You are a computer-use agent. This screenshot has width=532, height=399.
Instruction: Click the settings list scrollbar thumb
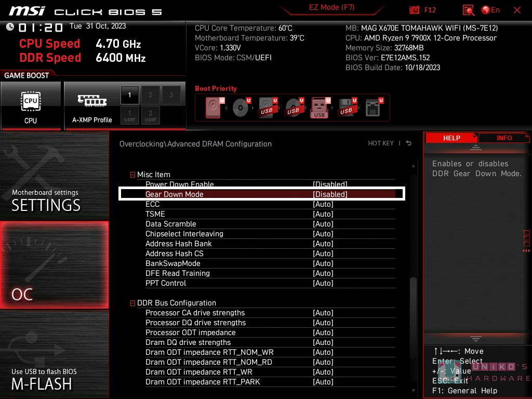tap(413, 317)
